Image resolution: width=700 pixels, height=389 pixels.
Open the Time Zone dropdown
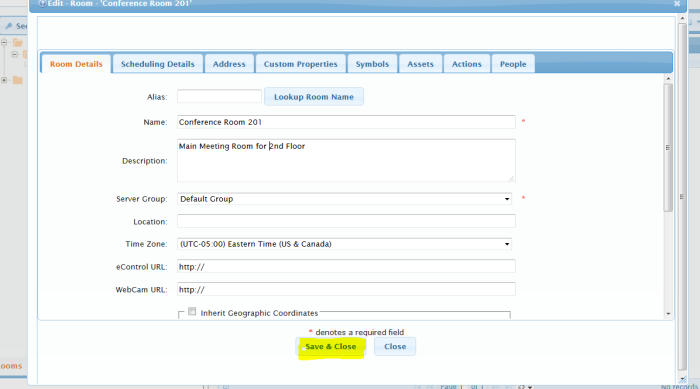pyautogui.click(x=344, y=244)
